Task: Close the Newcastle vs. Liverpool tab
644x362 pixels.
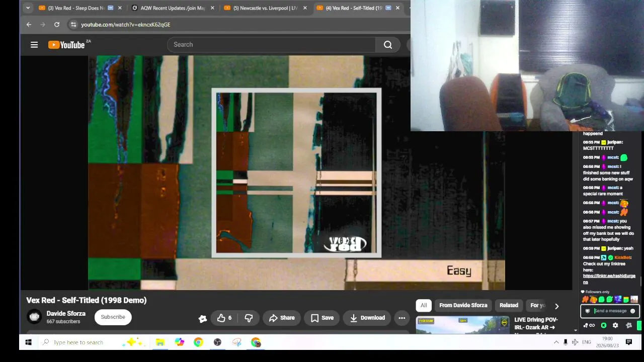Action: (x=305, y=8)
